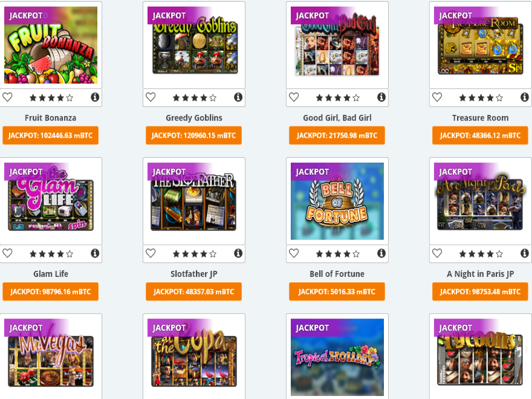Favorite Fruit Bonanza with heart icon
This screenshot has width=532, height=399.
click(x=7, y=97)
